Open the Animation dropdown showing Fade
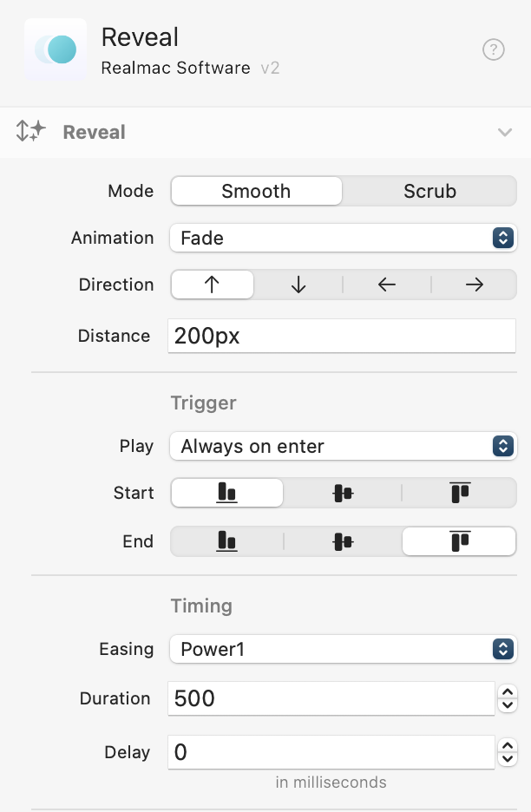The image size is (531, 812). point(342,238)
